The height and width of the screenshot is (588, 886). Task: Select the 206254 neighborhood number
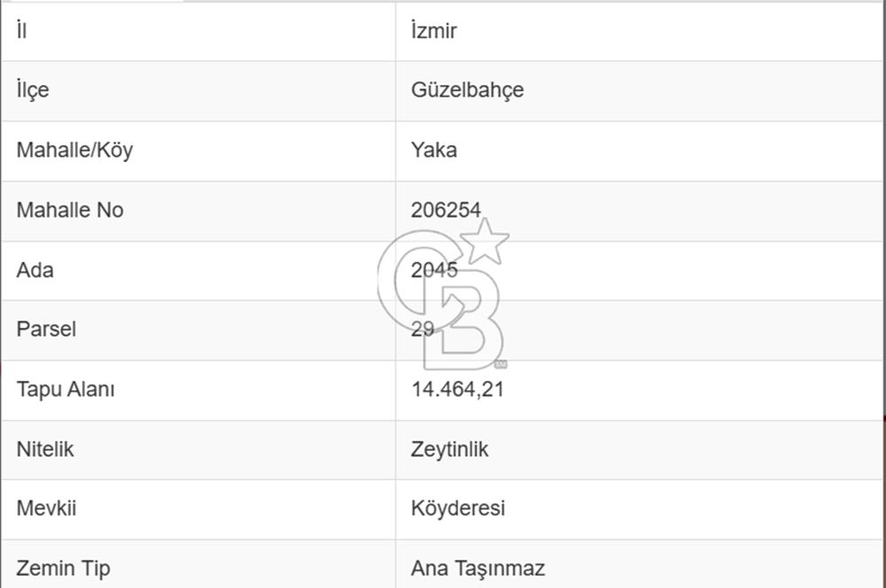(446, 210)
